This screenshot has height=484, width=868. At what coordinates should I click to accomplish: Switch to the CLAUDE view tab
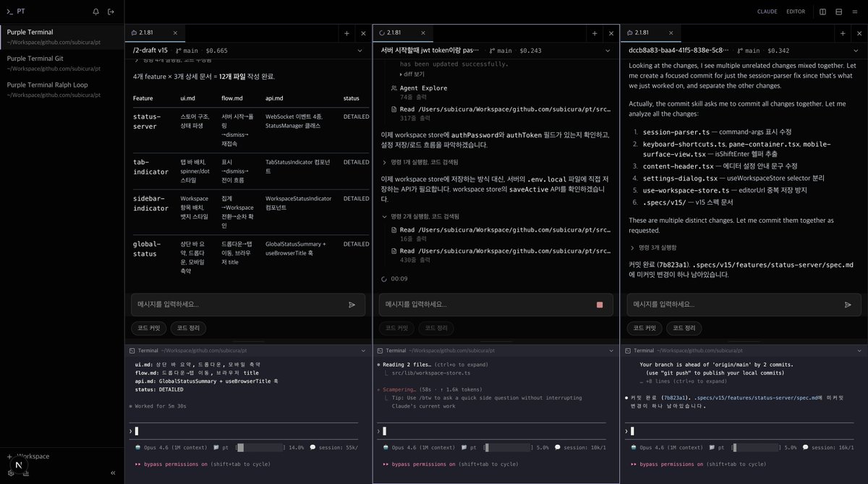point(767,12)
